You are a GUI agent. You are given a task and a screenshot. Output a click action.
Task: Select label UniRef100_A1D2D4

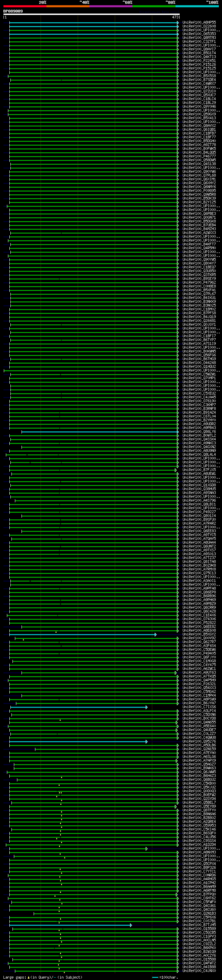coord(199,844)
